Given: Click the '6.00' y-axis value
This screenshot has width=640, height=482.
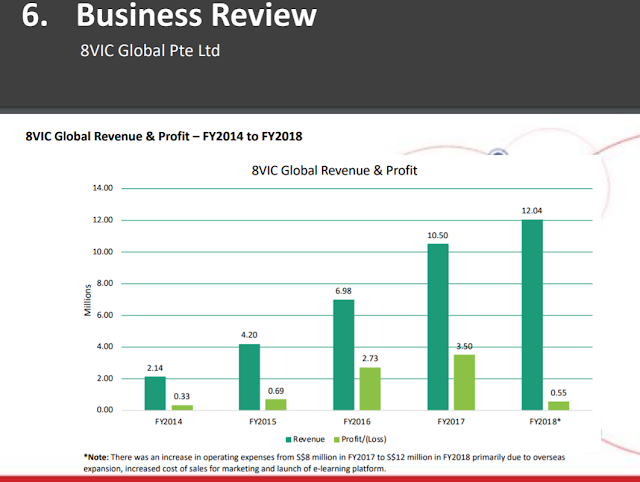Looking at the screenshot, I should (105, 315).
